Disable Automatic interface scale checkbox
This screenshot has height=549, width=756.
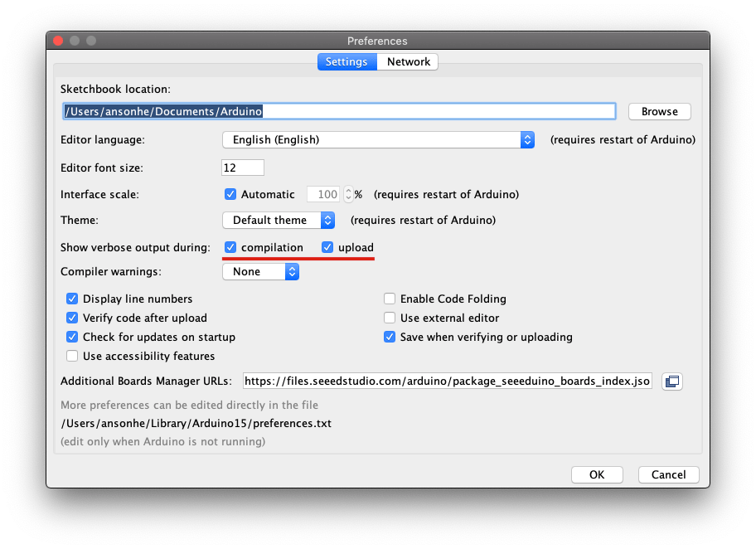(230, 195)
